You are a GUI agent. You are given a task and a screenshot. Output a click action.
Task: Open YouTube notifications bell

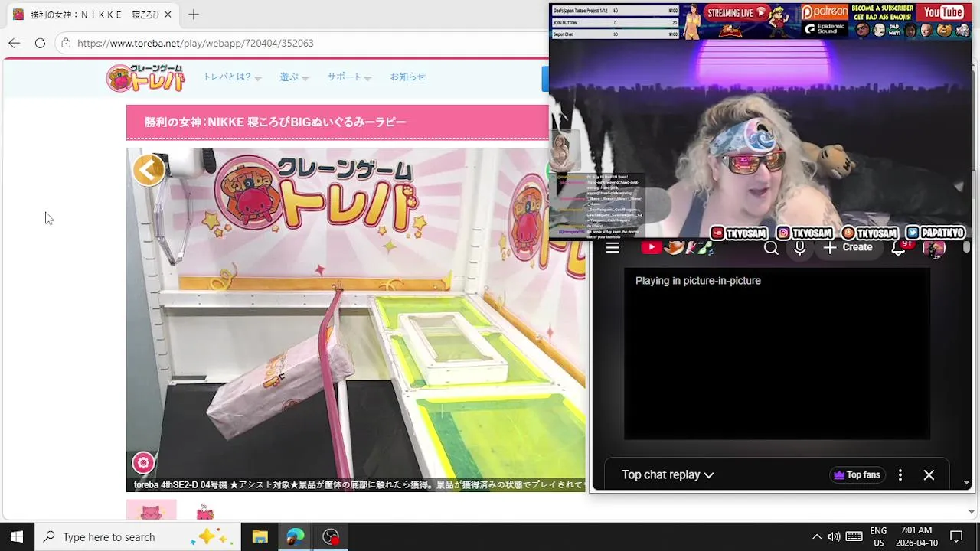(x=899, y=247)
